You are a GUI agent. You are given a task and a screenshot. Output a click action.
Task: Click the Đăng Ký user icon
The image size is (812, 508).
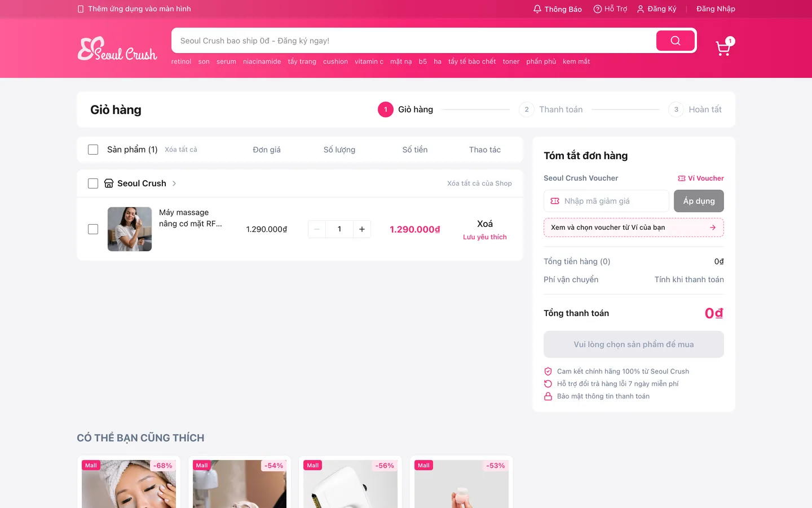click(x=641, y=9)
